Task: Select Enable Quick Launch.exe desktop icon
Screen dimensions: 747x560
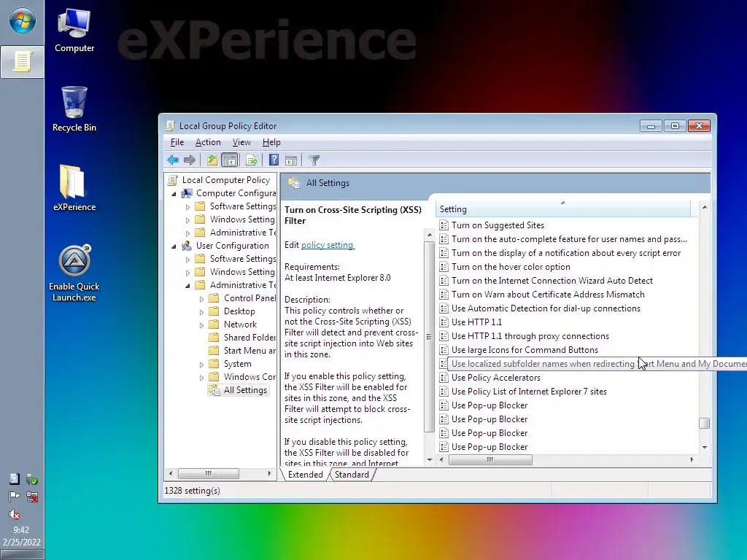Action: 74,273
